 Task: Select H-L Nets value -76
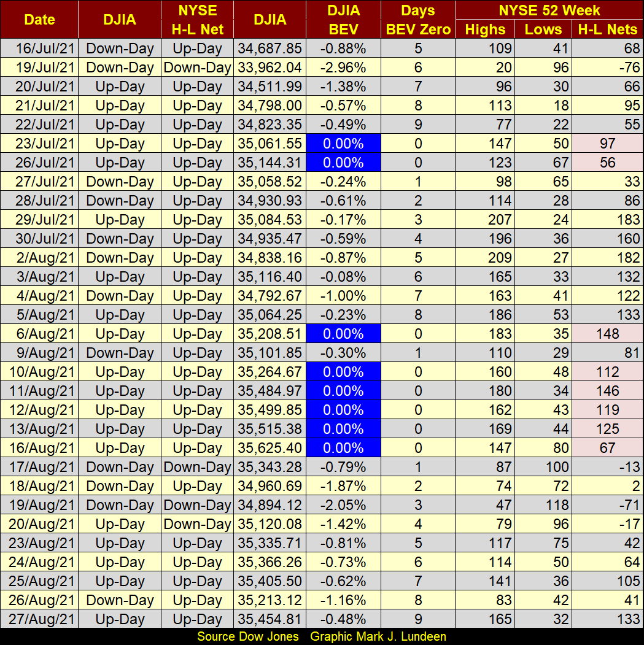click(607, 68)
